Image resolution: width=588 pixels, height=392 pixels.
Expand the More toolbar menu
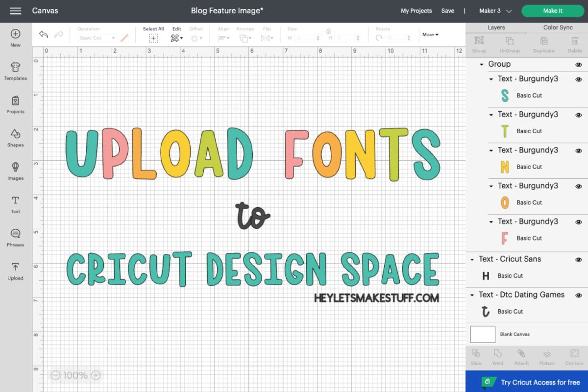(430, 34)
